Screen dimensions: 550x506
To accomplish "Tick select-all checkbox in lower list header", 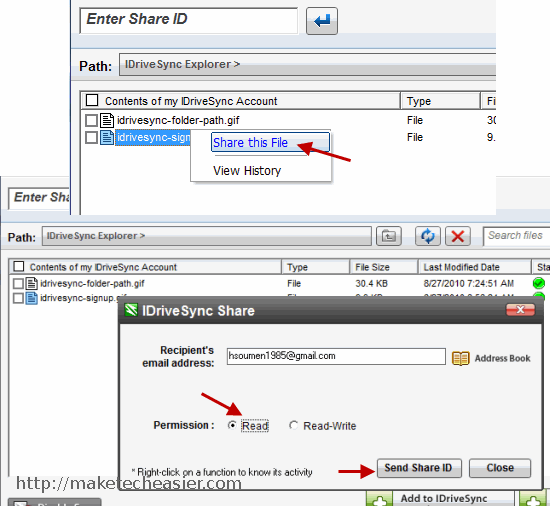I will [19, 267].
